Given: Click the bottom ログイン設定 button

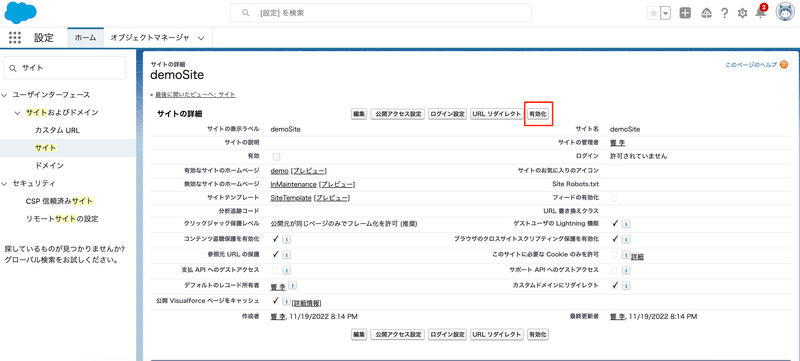Looking at the screenshot, I should click(x=447, y=334).
